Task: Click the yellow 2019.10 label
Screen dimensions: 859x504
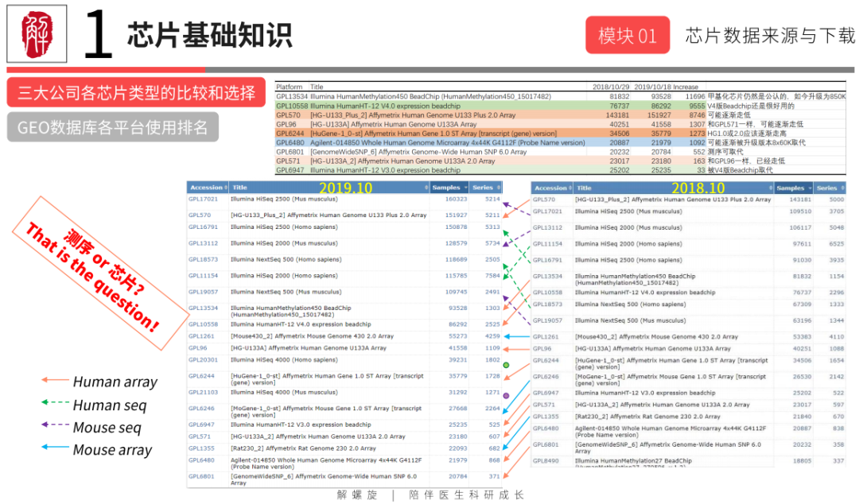Action: (346, 188)
